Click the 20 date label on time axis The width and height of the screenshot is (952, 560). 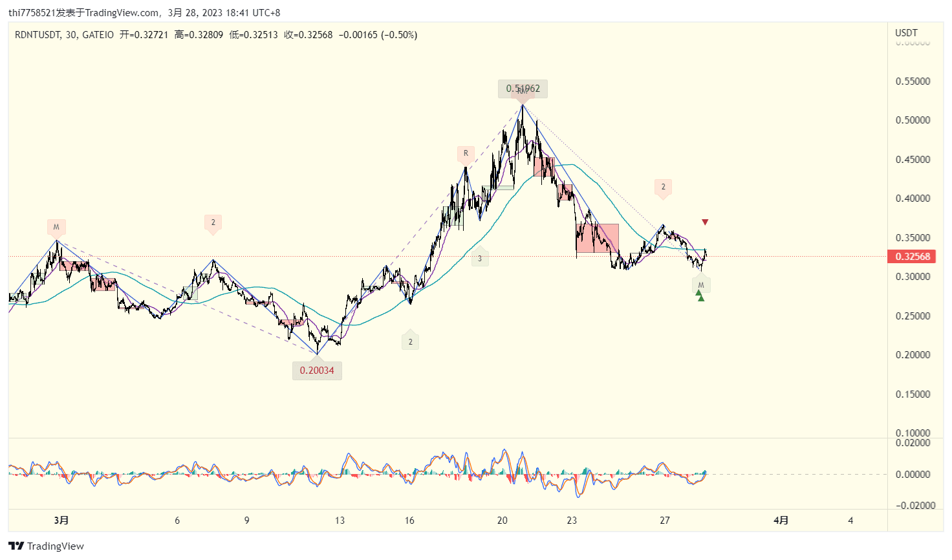pos(503,521)
